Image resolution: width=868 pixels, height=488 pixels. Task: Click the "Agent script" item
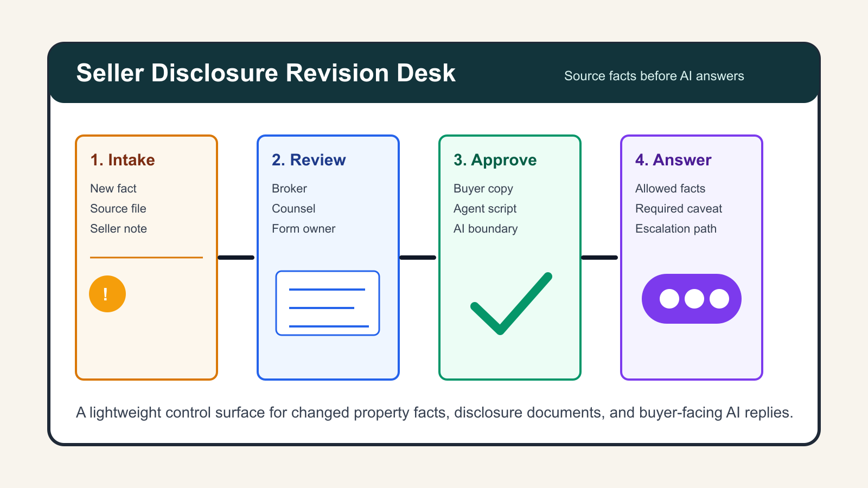click(485, 209)
